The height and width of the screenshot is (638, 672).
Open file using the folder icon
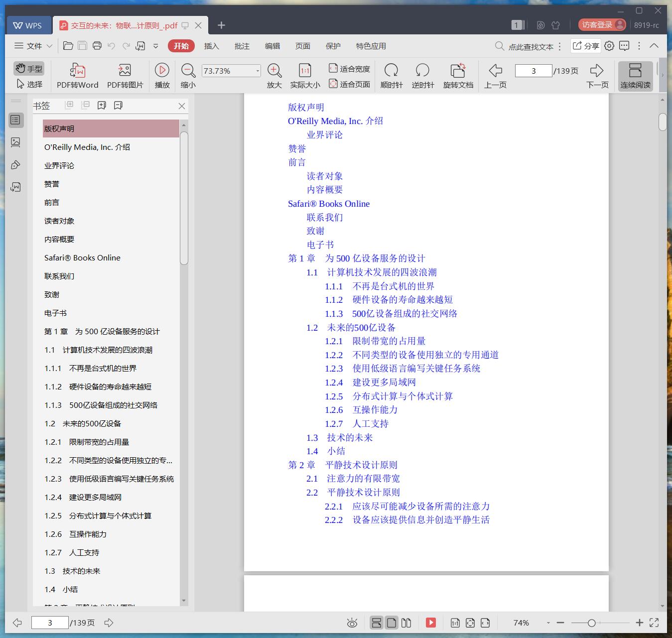click(x=68, y=46)
